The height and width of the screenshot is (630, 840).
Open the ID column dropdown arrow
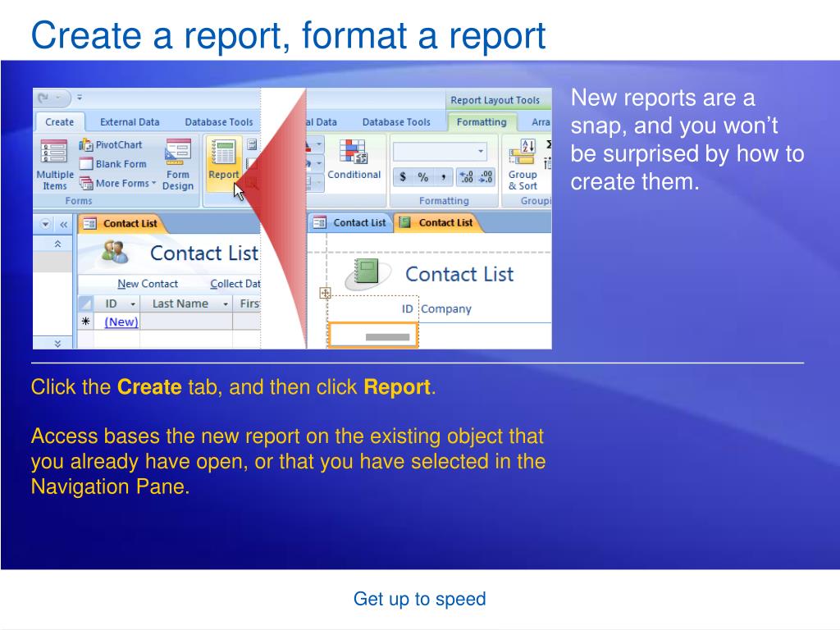[x=133, y=304]
